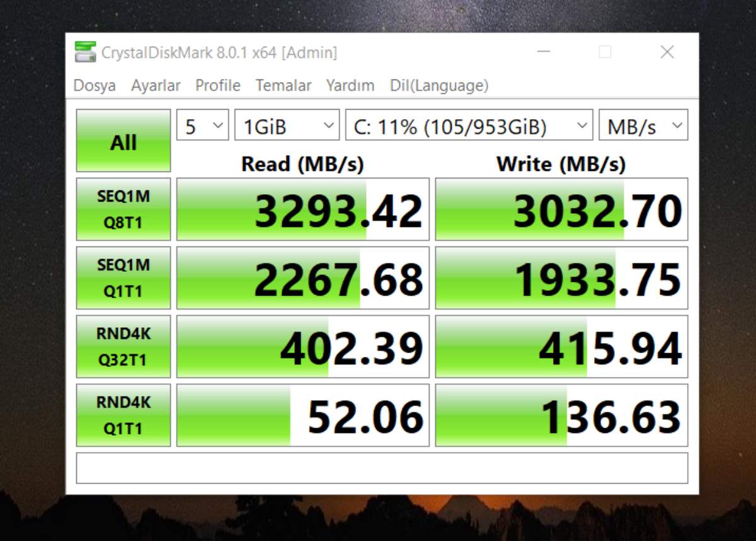The height and width of the screenshot is (541, 756).
Task: Open the test count dropdown showing 5
Action: (202, 125)
